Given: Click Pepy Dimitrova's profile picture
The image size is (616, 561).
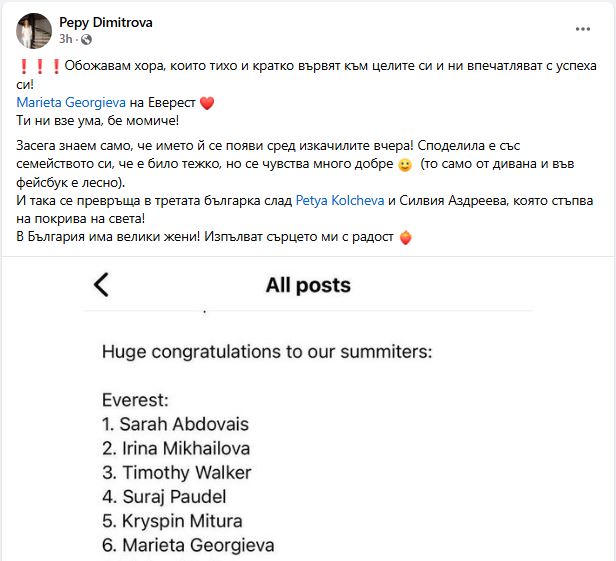Looking at the screenshot, I should tap(35, 31).
